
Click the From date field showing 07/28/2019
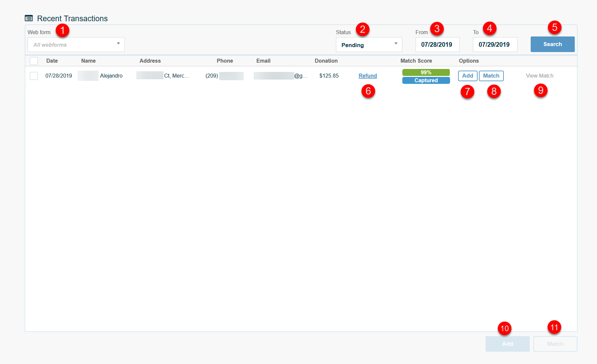[437, 44]
